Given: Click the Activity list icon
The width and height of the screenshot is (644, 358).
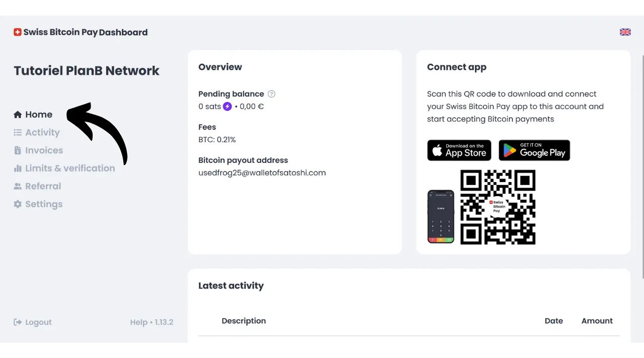Looking at the screenshot, I should (x=18, y=132).
